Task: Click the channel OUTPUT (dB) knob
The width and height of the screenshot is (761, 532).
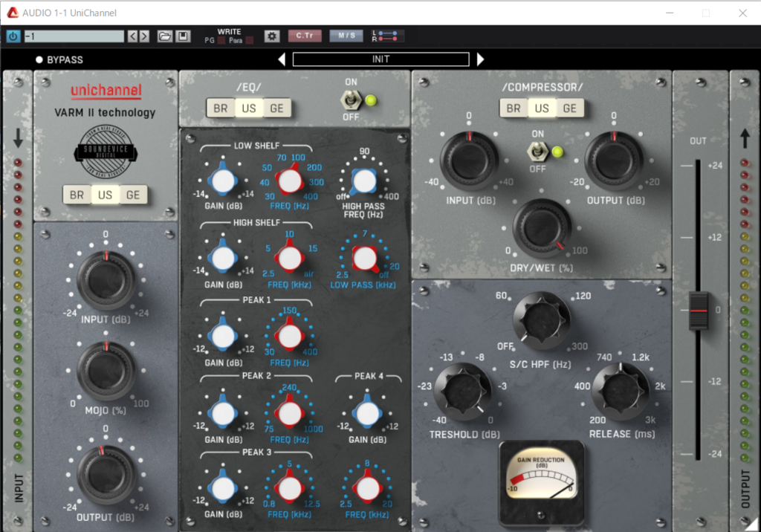Action: (x=106, y=474)
